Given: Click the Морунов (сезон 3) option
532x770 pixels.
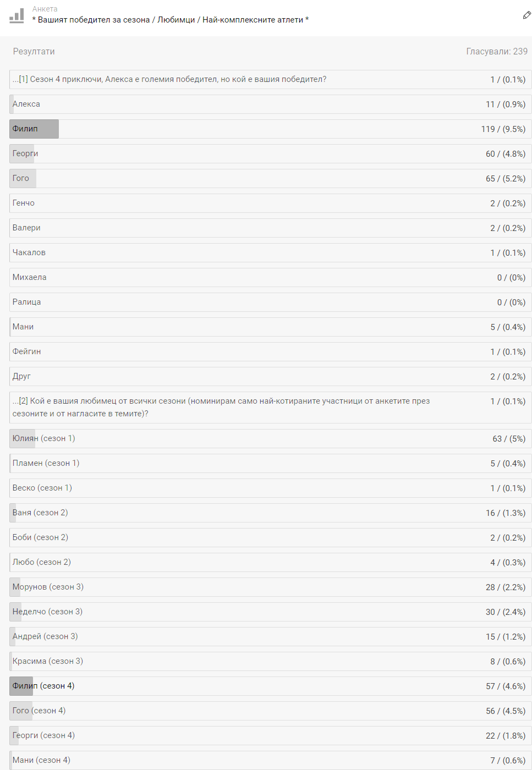Looking at the screenshot, I should (x=271, y=587).
